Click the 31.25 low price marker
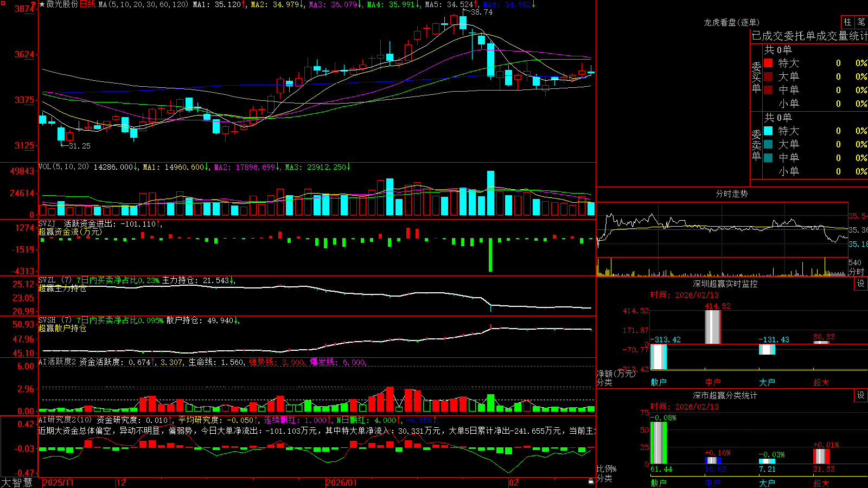Image resolution: width=868 pixels, height=488 pixels. click(x=80, y=146)
